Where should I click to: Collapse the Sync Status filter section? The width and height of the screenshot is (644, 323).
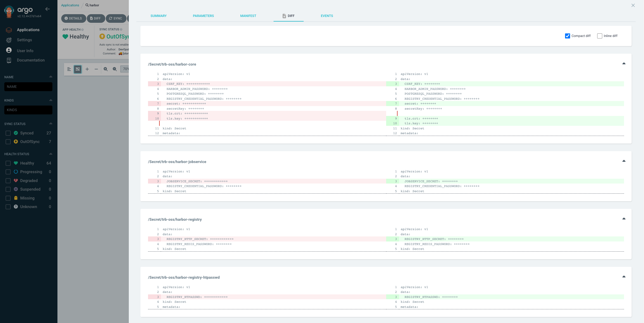point(51,124)
